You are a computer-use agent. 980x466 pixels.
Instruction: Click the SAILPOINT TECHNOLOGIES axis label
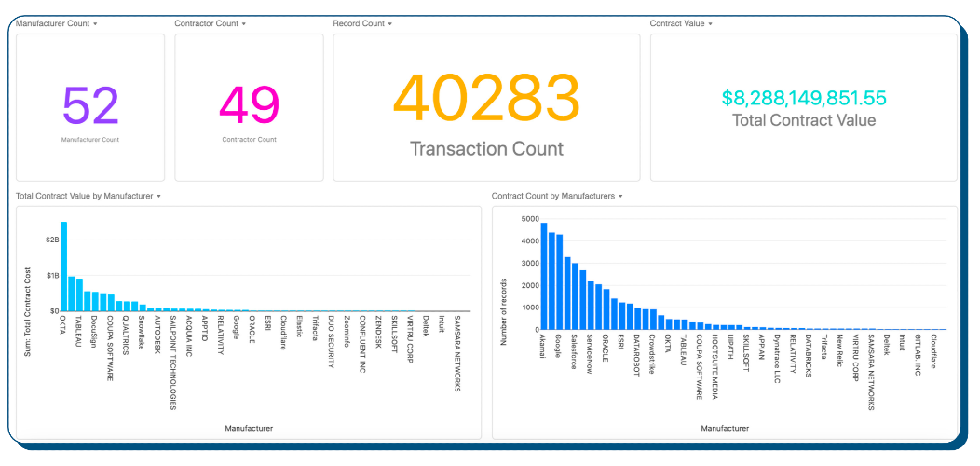(x=173, y=363)
